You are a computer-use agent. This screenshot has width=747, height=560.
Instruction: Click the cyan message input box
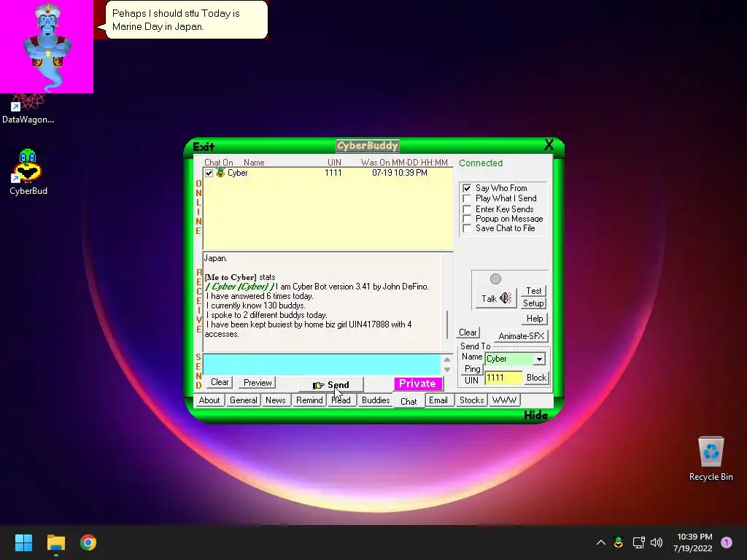coord(322,365)
